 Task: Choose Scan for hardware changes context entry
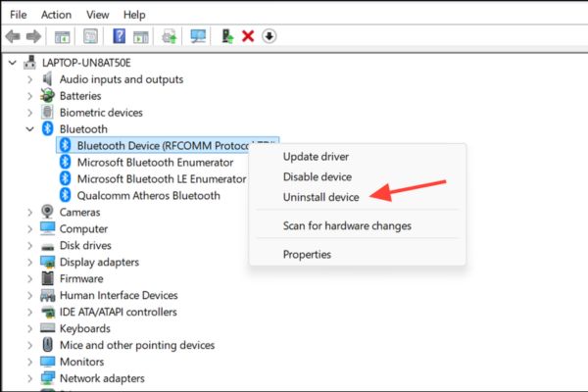(347, 225)
